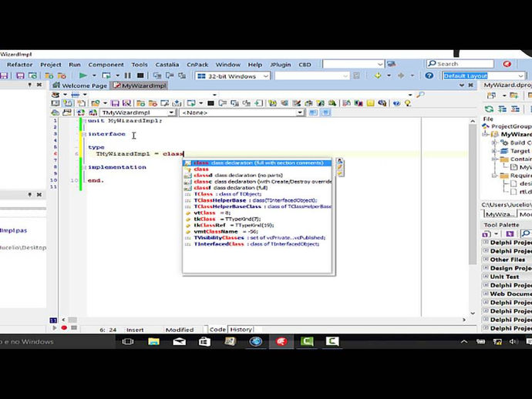Toggle the second blue view icon after the None combo
This screenshot has width=532, height=399.
pos(325,112)
